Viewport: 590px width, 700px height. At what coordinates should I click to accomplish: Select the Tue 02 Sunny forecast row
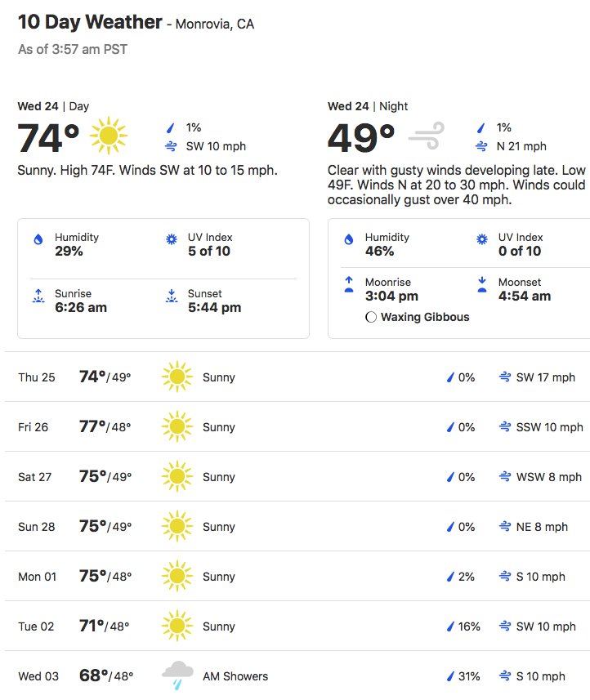click(297, 626)
